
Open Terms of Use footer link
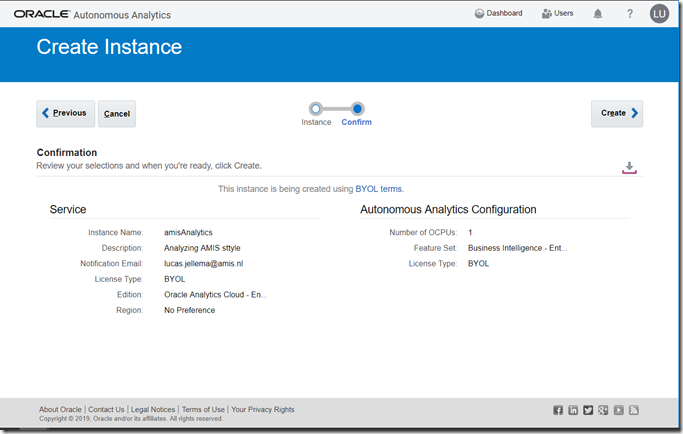(x=203, y=410)
